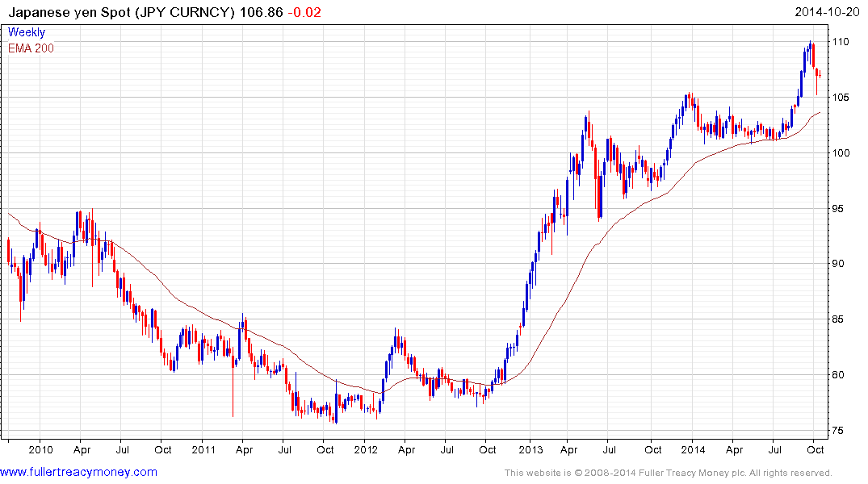Click the 2014 label on the time axis
This screenshot has height=484, width=868.
693,449
